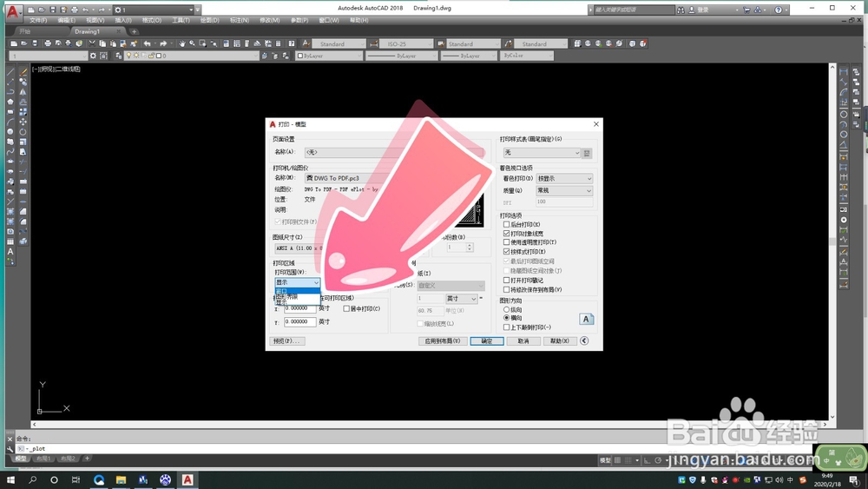Select 纵向 orientation radio button
Viewport: 868px width, 489px height.
(x=507, y=309)
